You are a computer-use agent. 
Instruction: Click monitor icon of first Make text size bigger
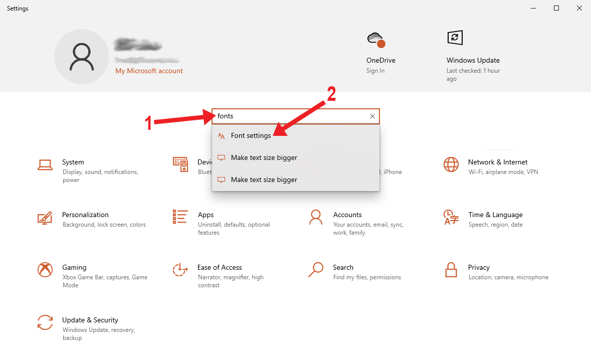pyautogui.click(x=221, y=158)
